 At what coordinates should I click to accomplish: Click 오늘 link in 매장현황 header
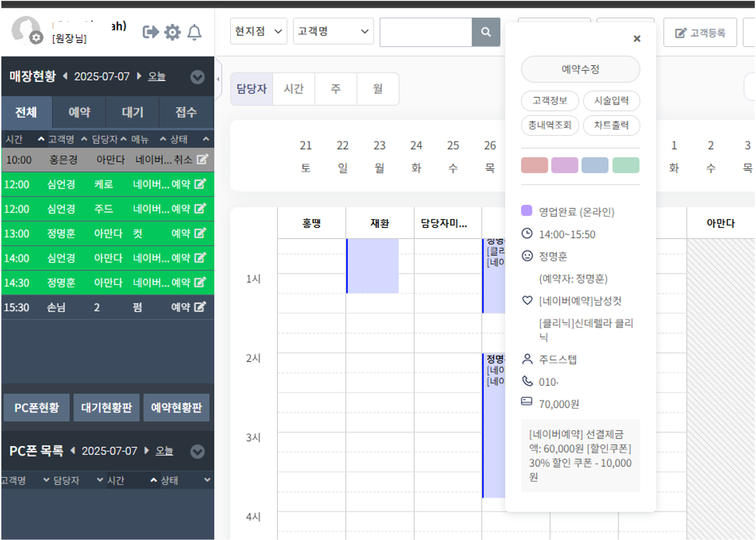[x=156, y=76]
